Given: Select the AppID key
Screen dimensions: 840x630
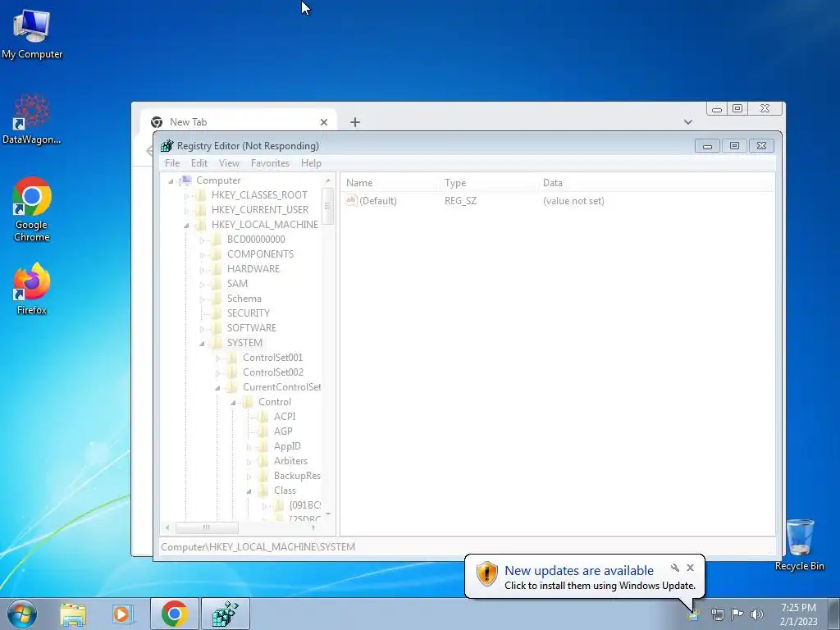Looking at the screenshot, I should tap(287, 446).
